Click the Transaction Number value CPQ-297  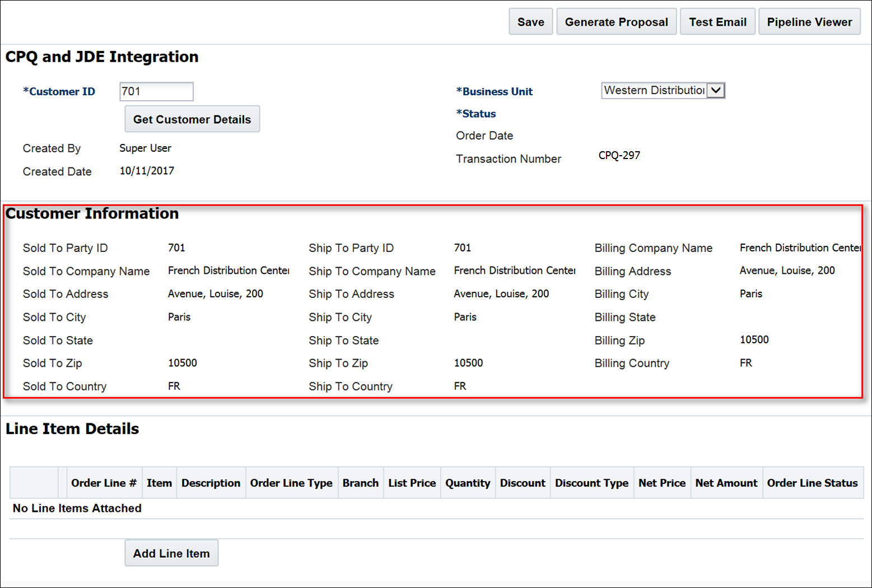tap(619, 155)
